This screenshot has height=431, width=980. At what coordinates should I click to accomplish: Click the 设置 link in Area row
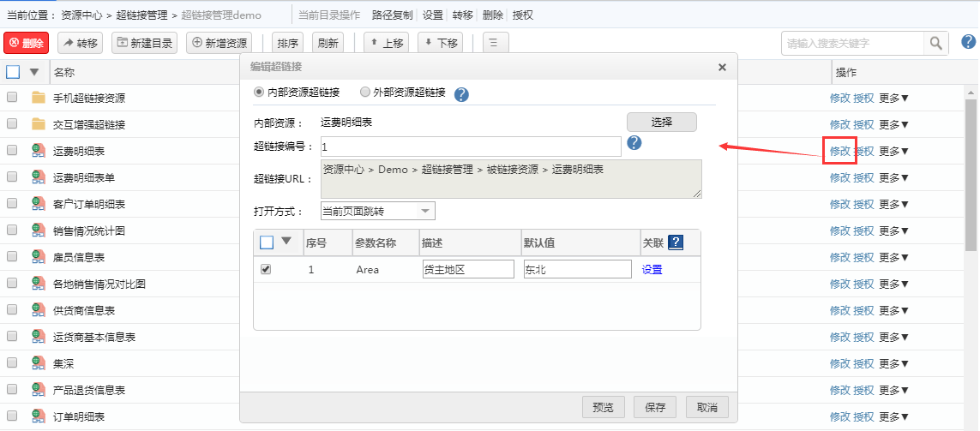point(652,269)
